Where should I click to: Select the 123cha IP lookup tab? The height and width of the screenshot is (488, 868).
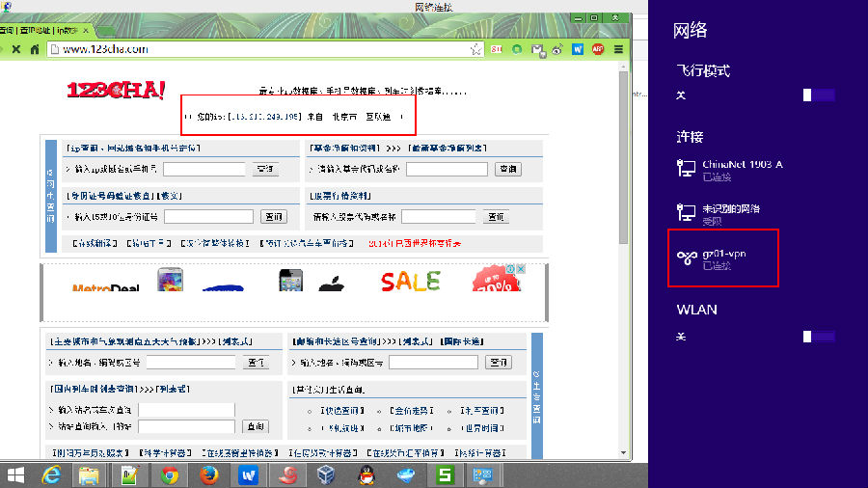40,31
